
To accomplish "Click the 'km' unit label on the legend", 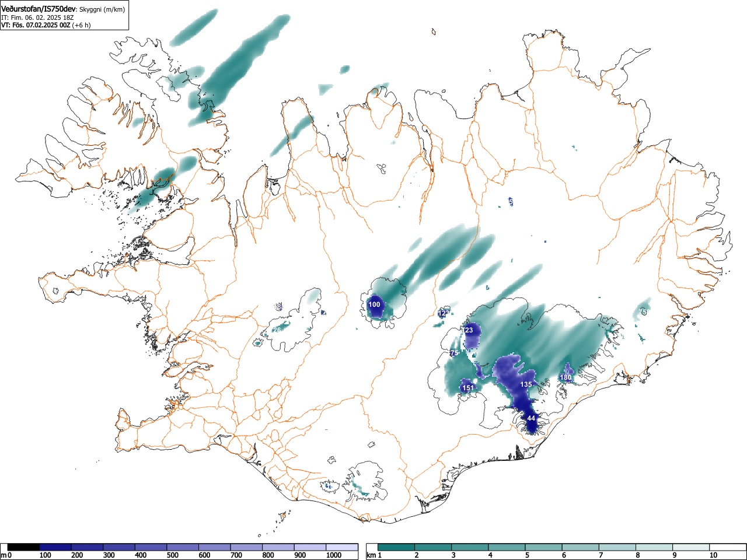I will [371, 555].
